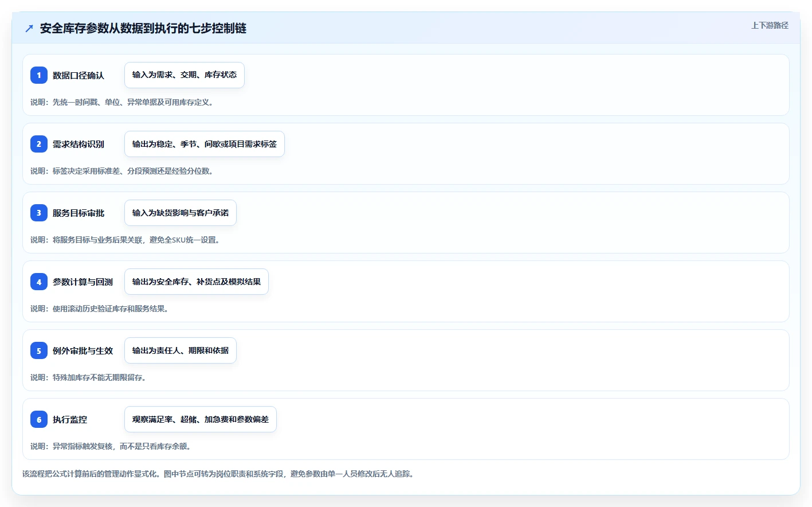Click the note 先统一时间戳、单位、异常单据及可用库存定义
Screen dimensions: 812x507
click(x=123, y=102)
